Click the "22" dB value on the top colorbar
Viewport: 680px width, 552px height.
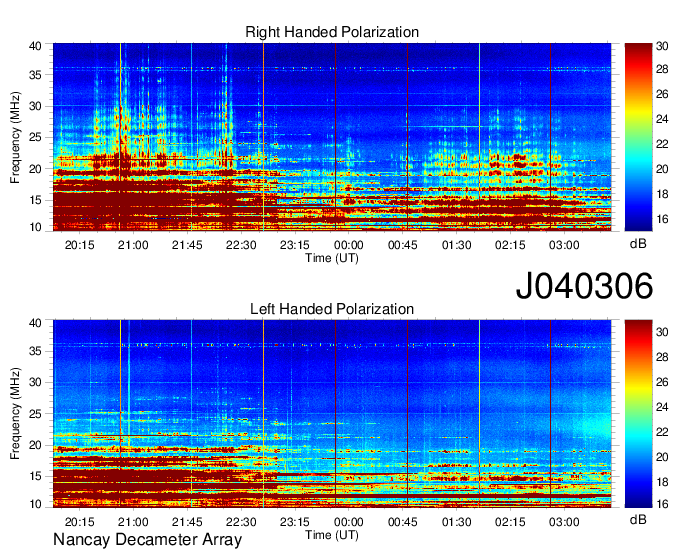(x=662, y=144)
